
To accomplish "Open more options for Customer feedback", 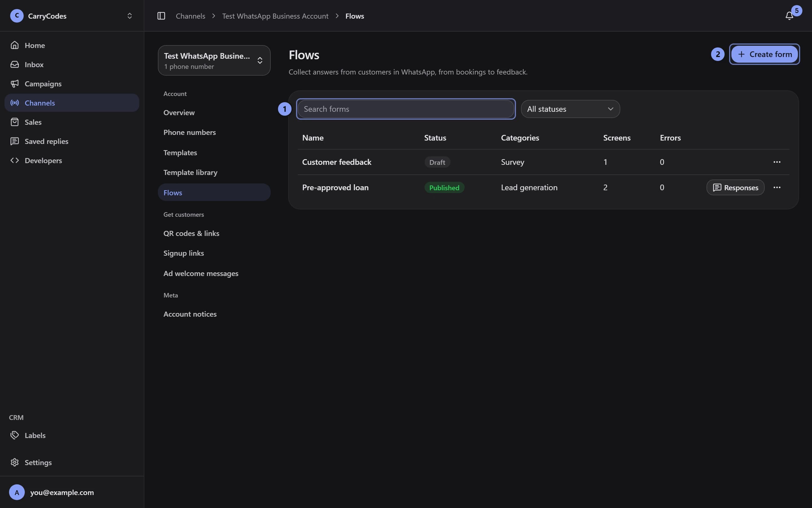I will pos(777,162).
